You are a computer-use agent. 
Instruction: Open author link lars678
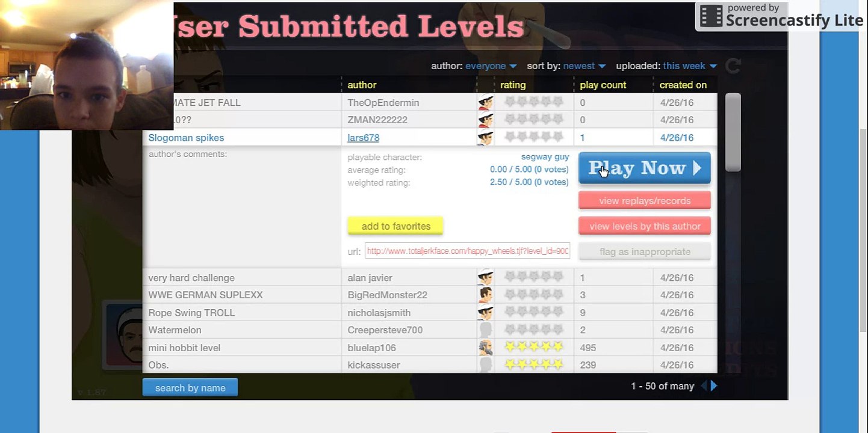tap(363, 138)
